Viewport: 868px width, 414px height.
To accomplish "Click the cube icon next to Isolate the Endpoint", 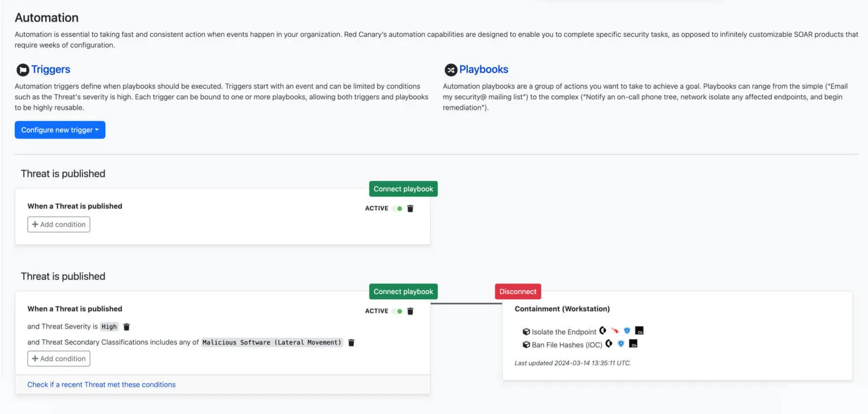I will 526,332.
